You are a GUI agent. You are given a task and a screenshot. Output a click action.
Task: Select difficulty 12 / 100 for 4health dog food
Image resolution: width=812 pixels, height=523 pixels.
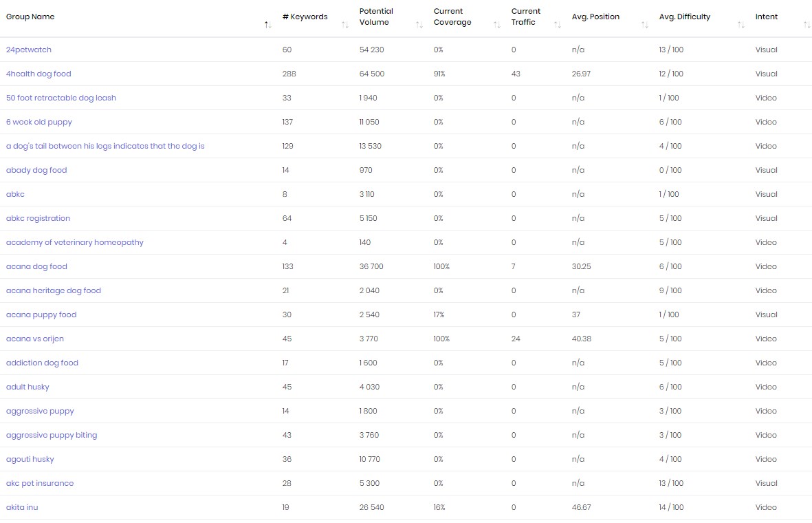pyautogui.click(x=671, y=74)
